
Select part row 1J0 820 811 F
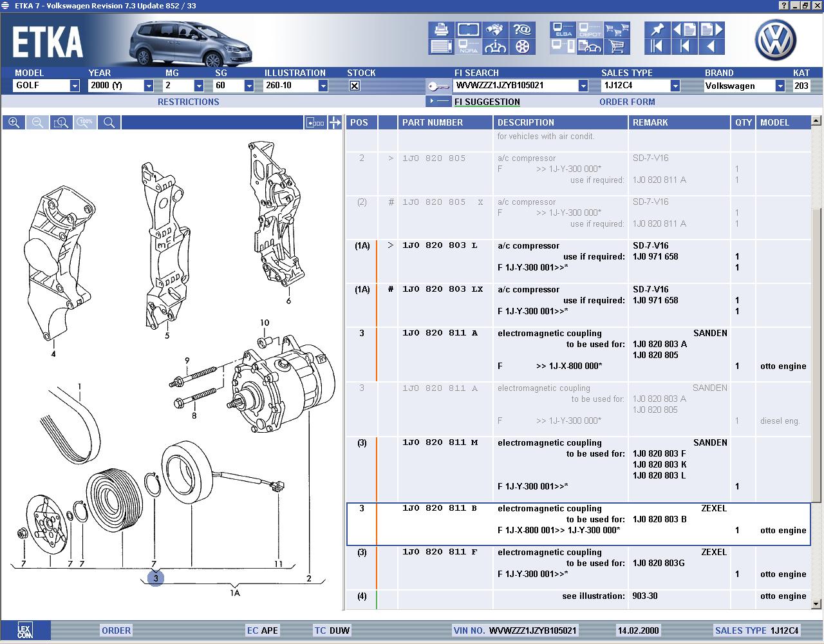coord(578,568)
